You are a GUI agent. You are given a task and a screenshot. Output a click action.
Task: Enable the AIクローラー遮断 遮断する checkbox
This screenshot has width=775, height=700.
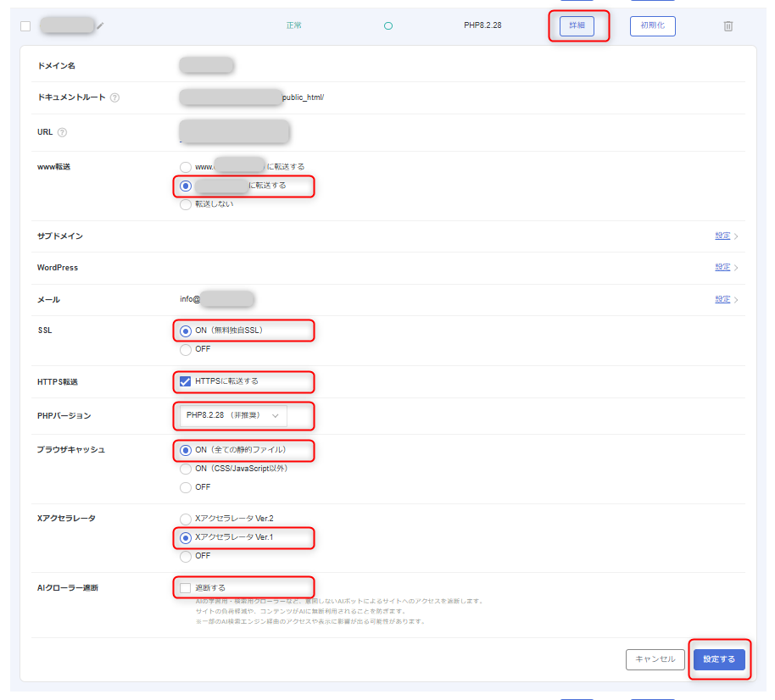click(x=185, y=587)
